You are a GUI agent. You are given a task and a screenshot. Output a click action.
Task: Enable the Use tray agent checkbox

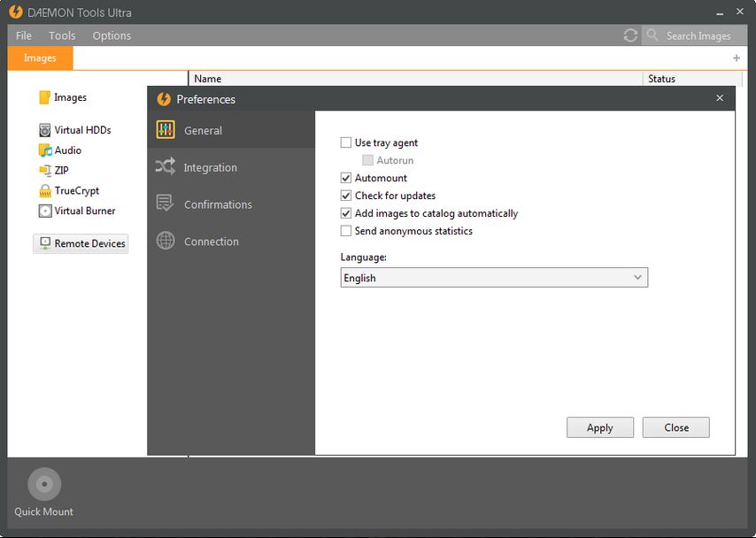pos(345,142)
